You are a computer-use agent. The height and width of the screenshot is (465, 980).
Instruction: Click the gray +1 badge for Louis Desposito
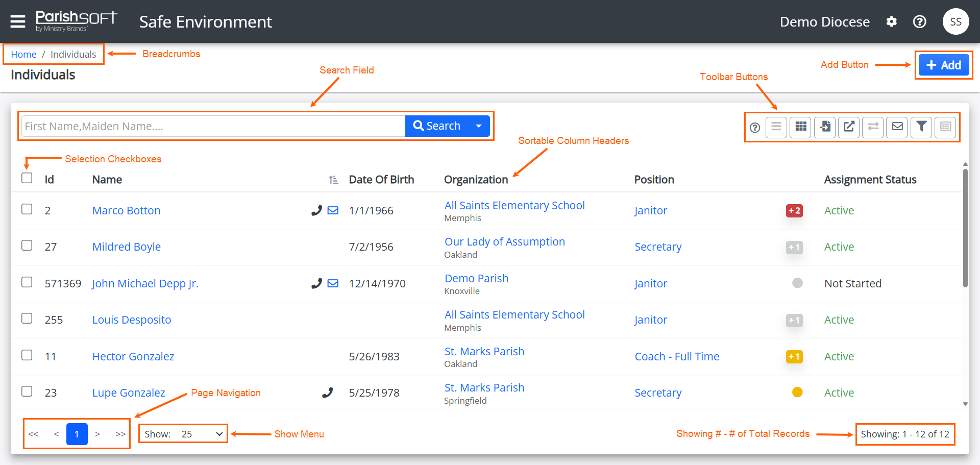(x=794, y=320)
